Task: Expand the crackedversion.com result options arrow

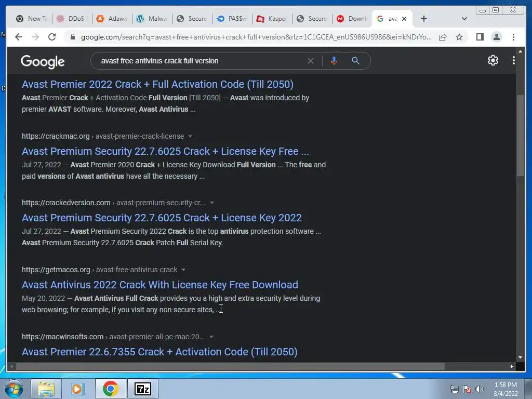Action: click(212, 203)
